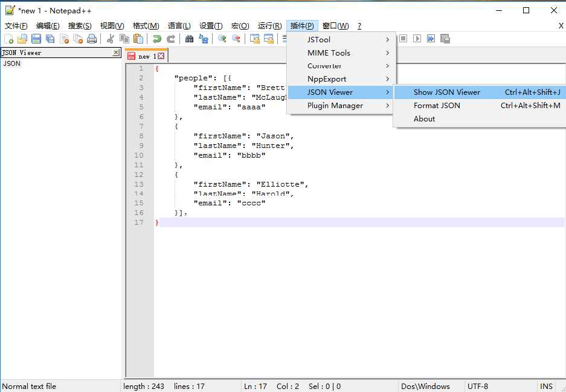Open the 编辑(E) menu
The image size is (566, 392).
(x=48, y=25)
